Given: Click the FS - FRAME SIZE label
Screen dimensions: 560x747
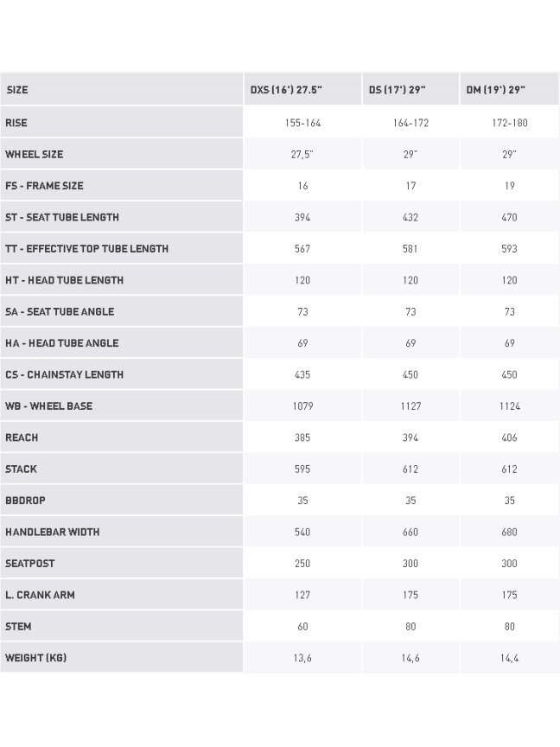Looking at the screenshot, I should (44, 185).
